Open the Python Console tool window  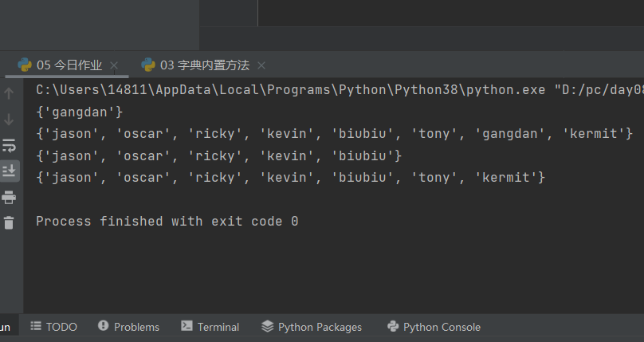point(434,327)
